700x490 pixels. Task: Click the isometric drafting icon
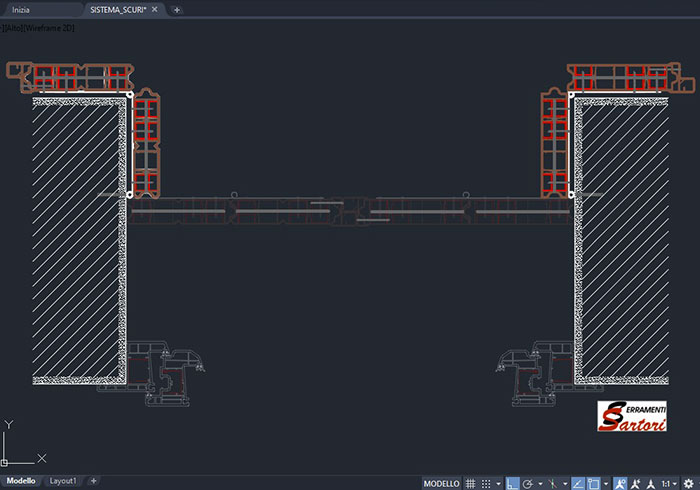(x=552, y=483)
